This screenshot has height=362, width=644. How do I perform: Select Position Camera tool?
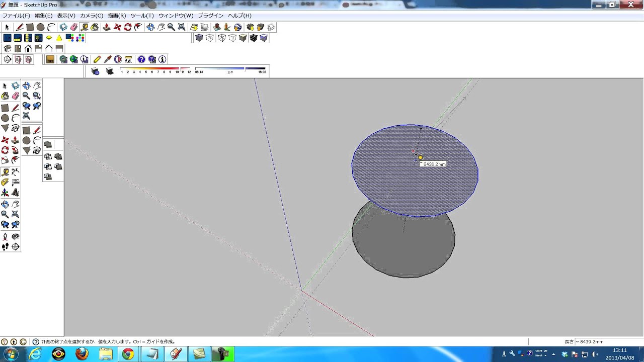point(5,236)
